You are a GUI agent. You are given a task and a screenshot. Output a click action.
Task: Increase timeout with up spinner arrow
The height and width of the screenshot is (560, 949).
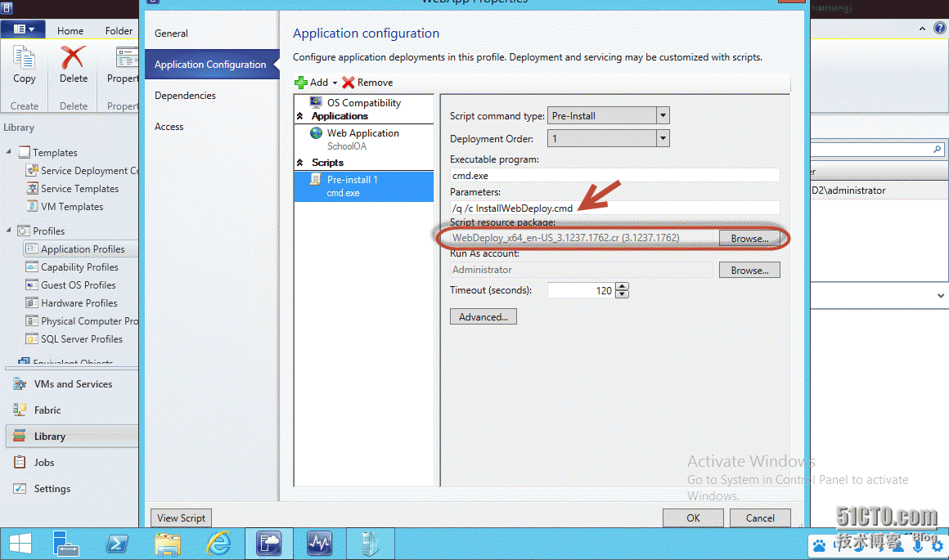click(x=623, y=287)
